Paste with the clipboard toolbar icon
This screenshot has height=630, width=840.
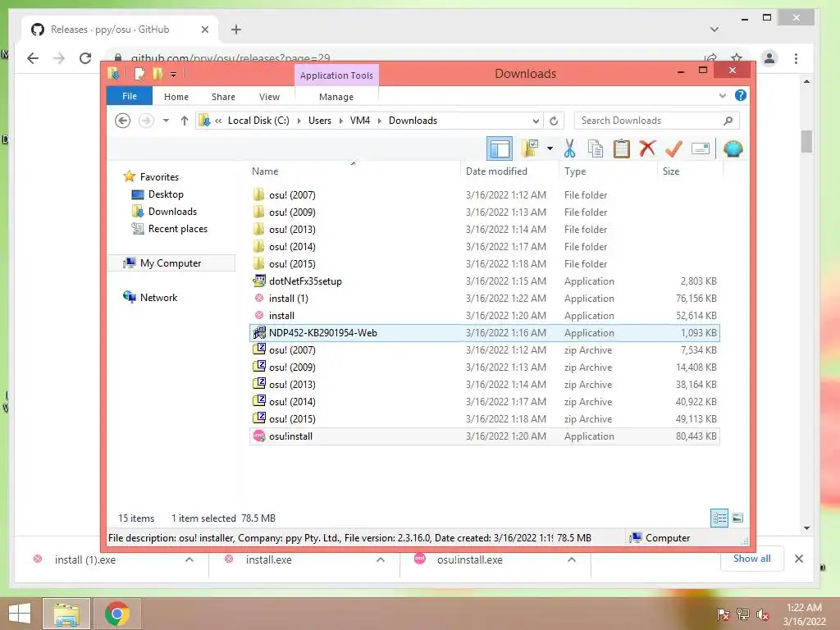pos(622,148)
